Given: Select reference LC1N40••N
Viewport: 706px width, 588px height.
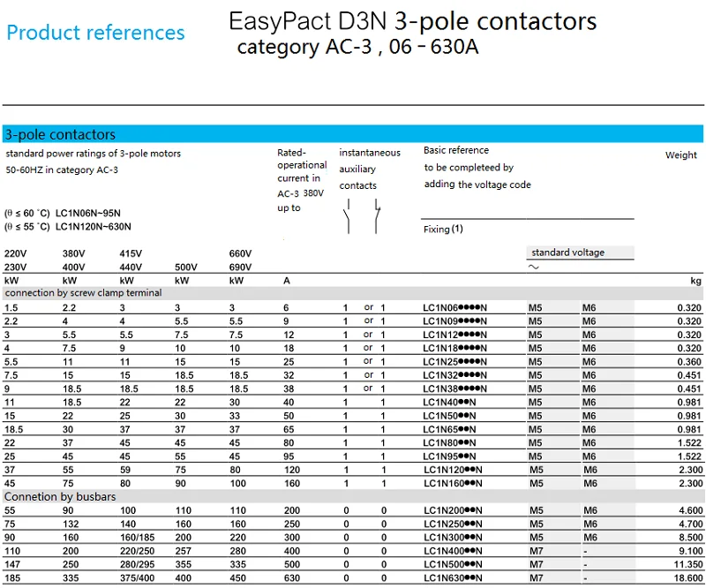Looking at the screenshot, I should [449, 403].
